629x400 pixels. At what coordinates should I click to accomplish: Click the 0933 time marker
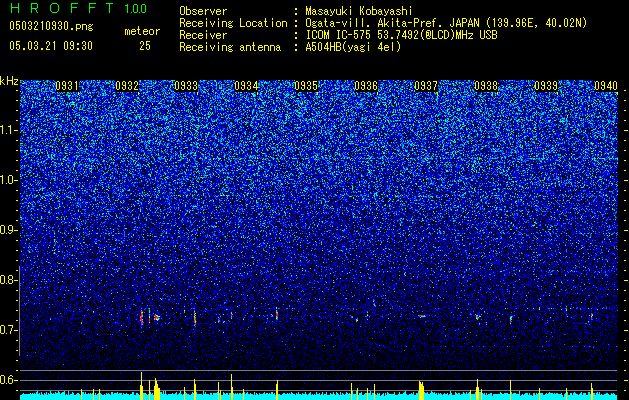pos(186,86)
